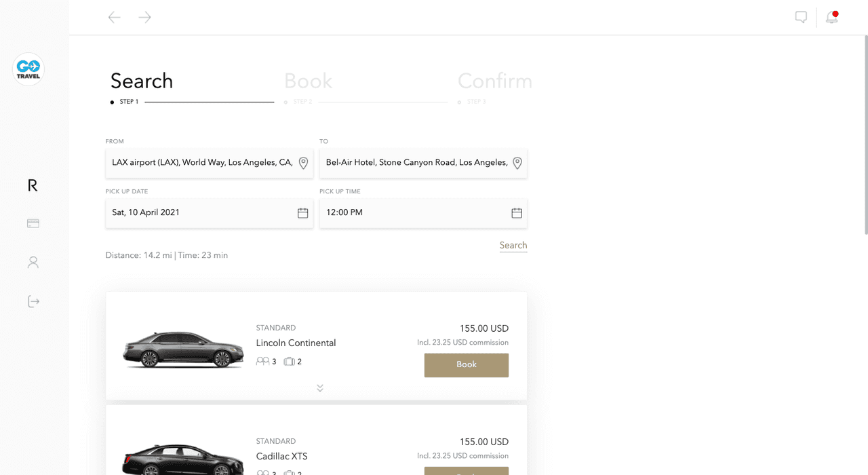This screenshot has height=475, width=868.
Task: Open the notifications bell
Action: (x=831, y=18)
